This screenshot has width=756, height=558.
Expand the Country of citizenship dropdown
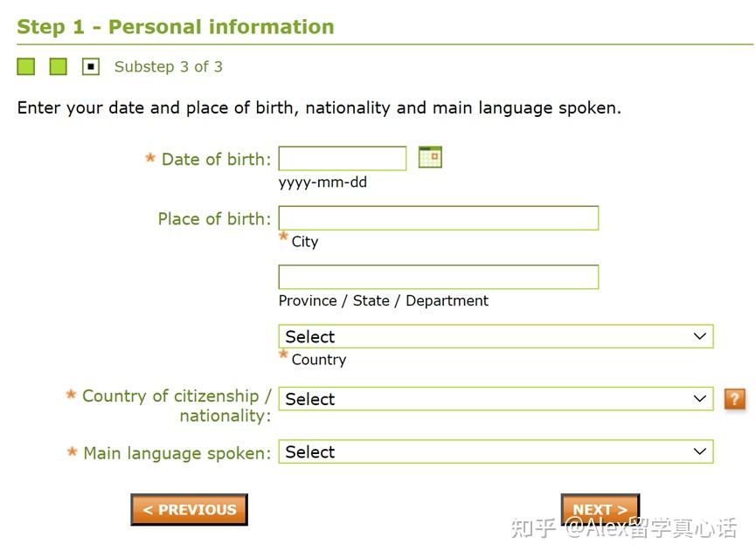496,399
